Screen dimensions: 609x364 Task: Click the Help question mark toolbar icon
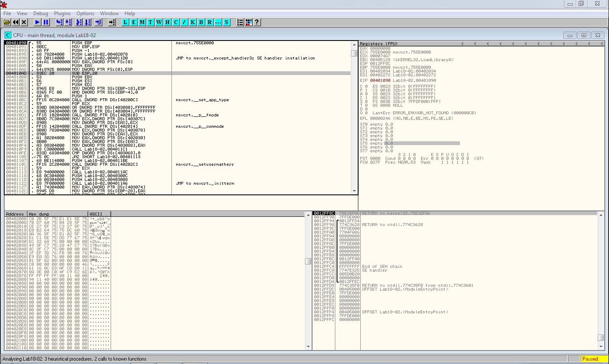click(x=257, y=22)
